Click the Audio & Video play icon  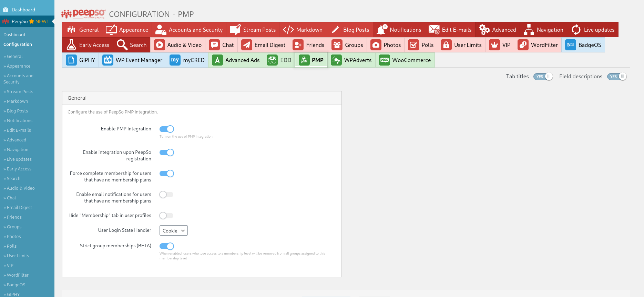(x=159, y=45)
